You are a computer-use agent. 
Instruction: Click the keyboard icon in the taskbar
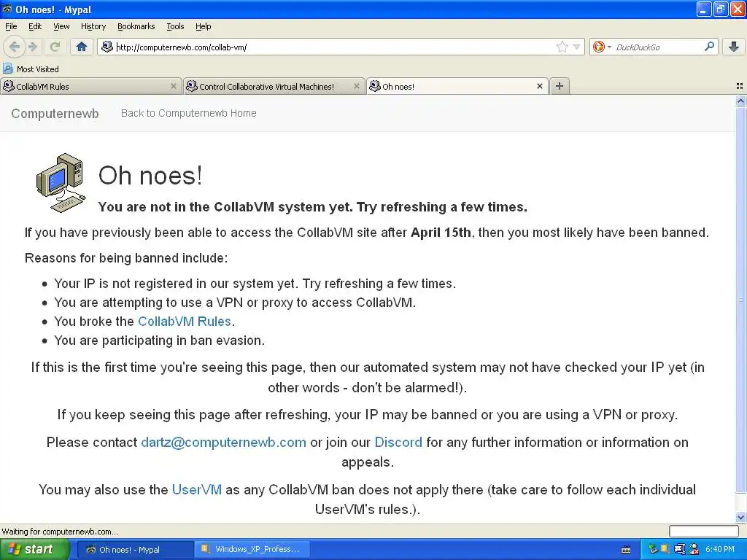[626, 550]
